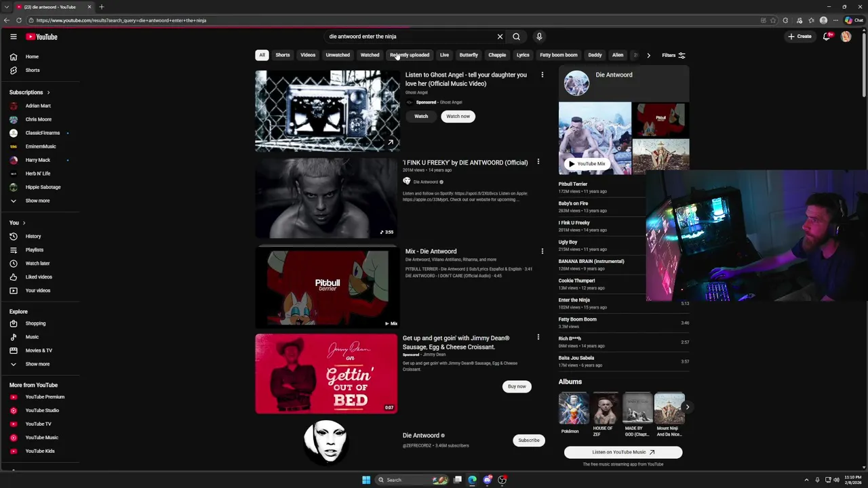Screen dimensions: 868x488
Task: Open the Mix - Die Antwoord options menu
Action: pos(542,251)
